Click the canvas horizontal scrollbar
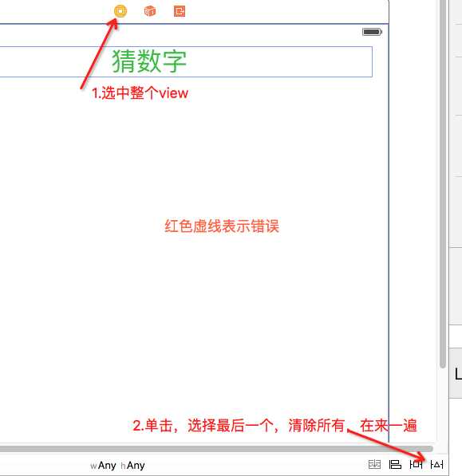Screen dimensions: 462x476 216,449
